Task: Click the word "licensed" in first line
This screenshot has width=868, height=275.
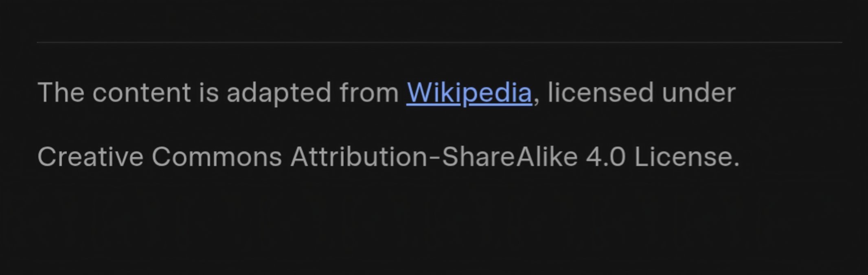Action: pos(600,93)
